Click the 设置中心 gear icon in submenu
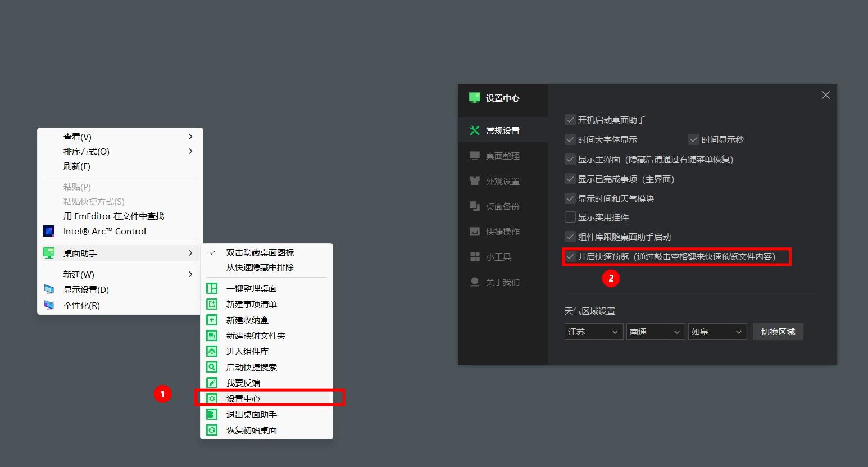868x467 pixels. point(212,398)
